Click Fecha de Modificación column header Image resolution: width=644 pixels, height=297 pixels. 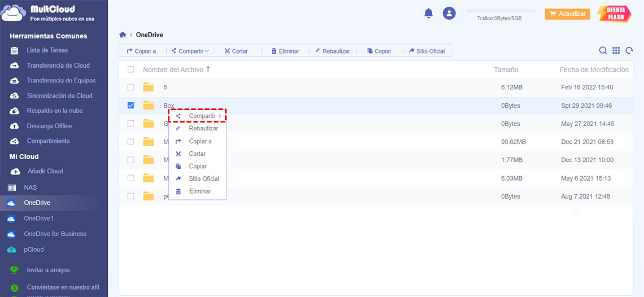pos(594,70)
